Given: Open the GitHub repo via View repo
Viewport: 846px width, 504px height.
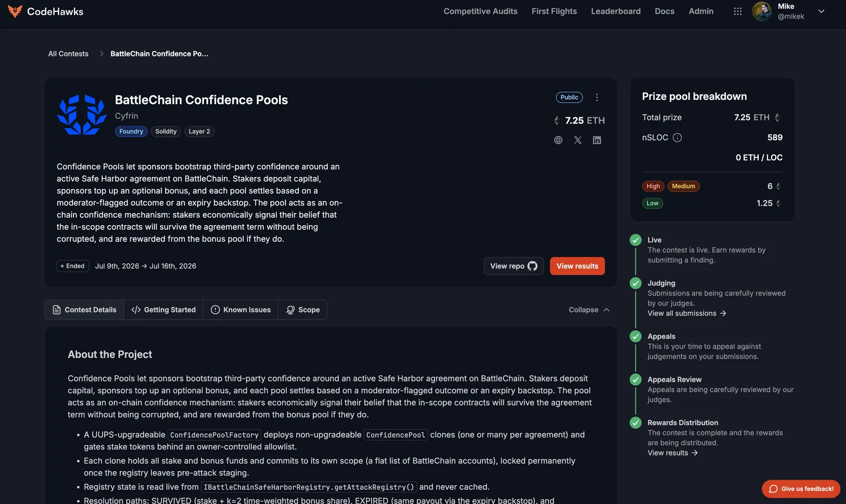Looking at the screenshot, I should coord(514,266).
